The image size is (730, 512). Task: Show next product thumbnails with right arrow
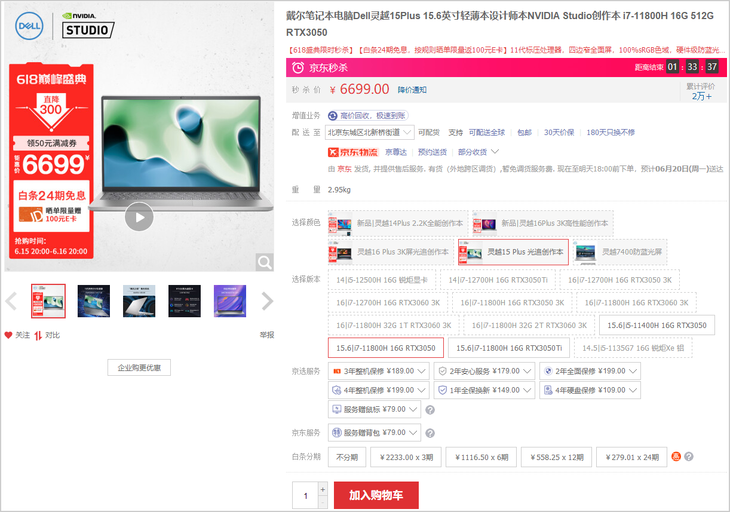[267, 301]
